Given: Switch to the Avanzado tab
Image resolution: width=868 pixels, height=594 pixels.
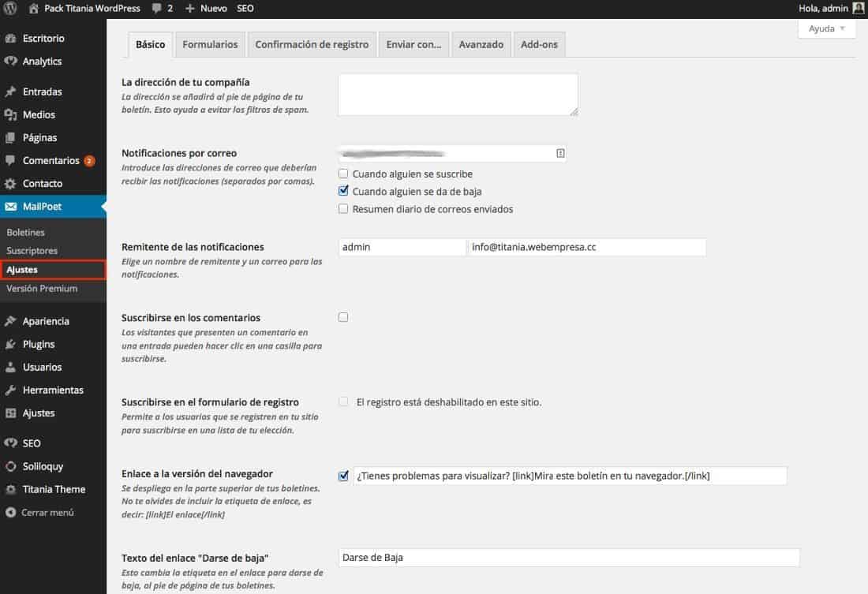Looking at the screenshot, I should pyautogui.click(x=481, y=44).
